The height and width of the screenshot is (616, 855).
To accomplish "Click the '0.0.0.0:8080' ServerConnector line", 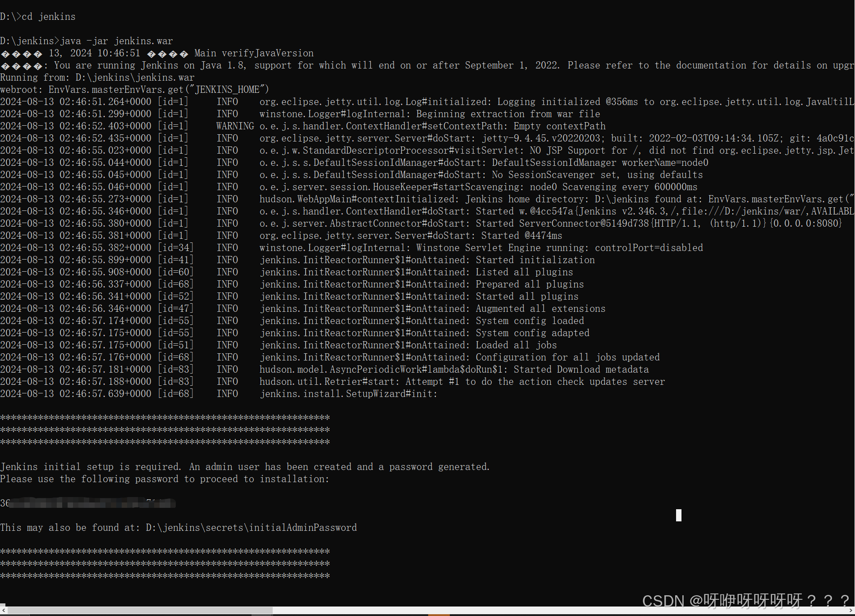I will pyautogui.click(x=421, y=223).
